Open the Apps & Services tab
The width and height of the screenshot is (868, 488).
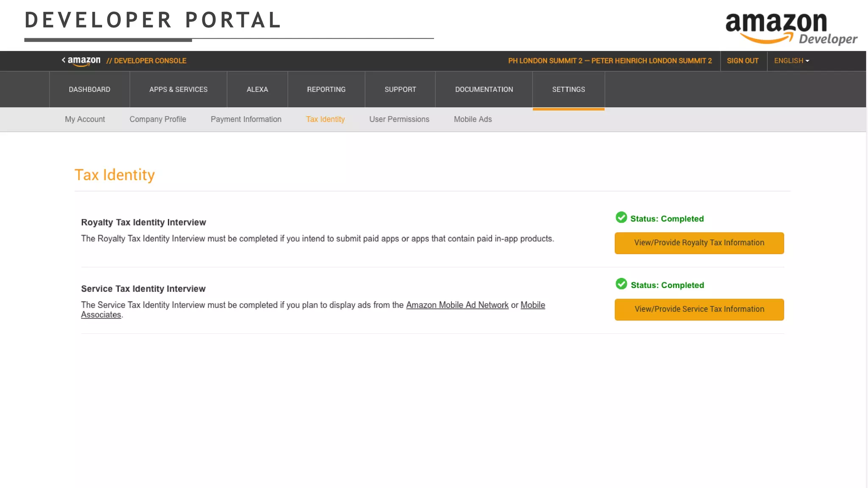pos(178,89)
